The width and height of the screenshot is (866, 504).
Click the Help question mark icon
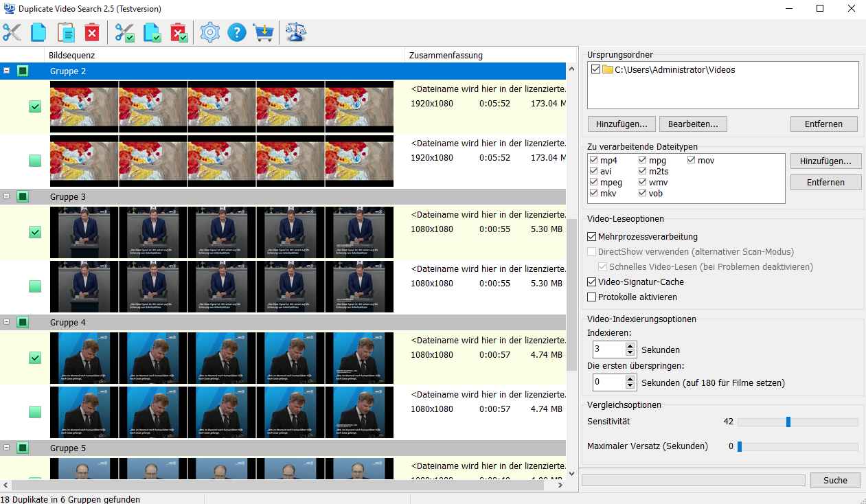pos(237,32)
